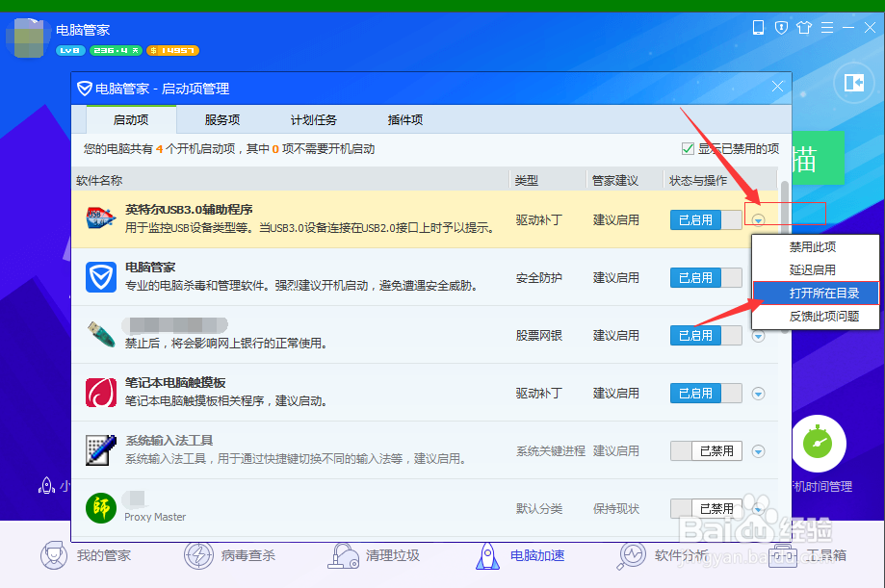Close the 启动项管理 dialog
Image resolution: width=885 pixels, height=588 pixels.
[777, 87]
